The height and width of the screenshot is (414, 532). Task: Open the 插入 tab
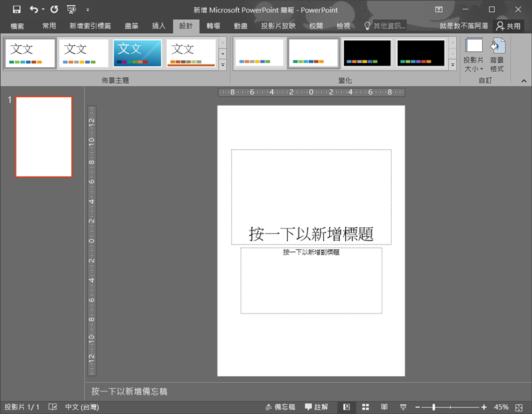tap(159, 26)
